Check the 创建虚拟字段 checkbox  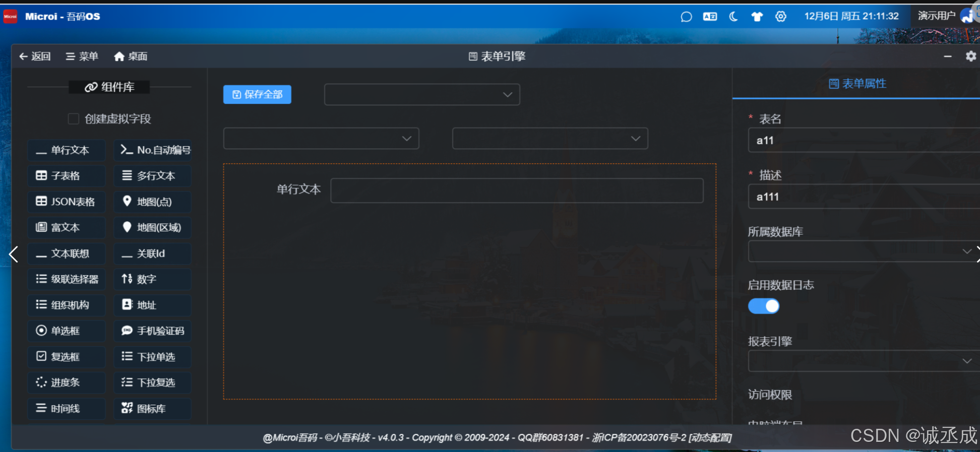(x=74, y=119)
